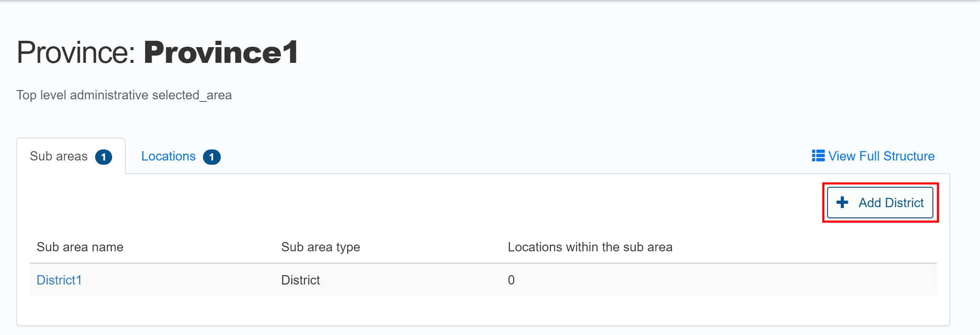
Task: Click the 'Locations' tab text label
Action: (x=168, y=156)
